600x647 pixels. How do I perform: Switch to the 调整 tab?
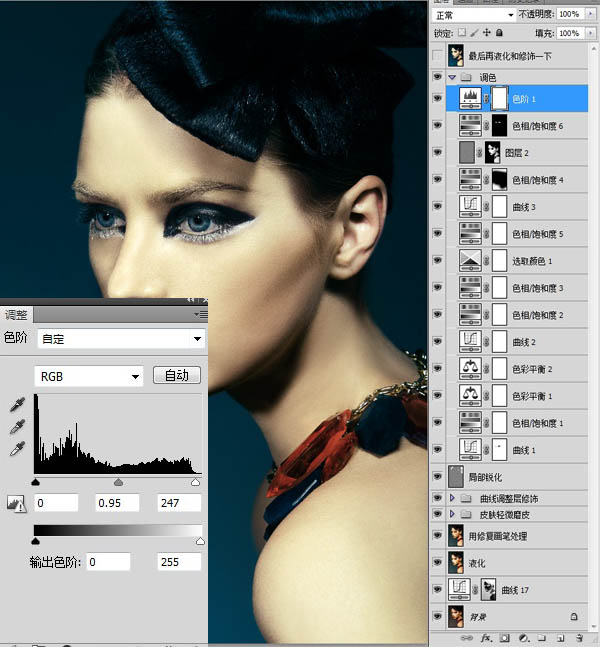tap(16, 315)
